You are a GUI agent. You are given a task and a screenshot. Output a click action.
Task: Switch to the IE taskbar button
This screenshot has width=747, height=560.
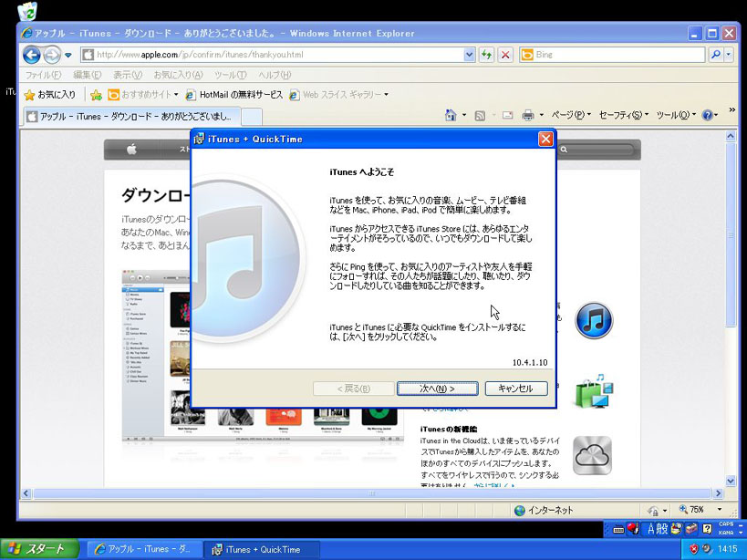pyautogui.click(x=143, y=550)
